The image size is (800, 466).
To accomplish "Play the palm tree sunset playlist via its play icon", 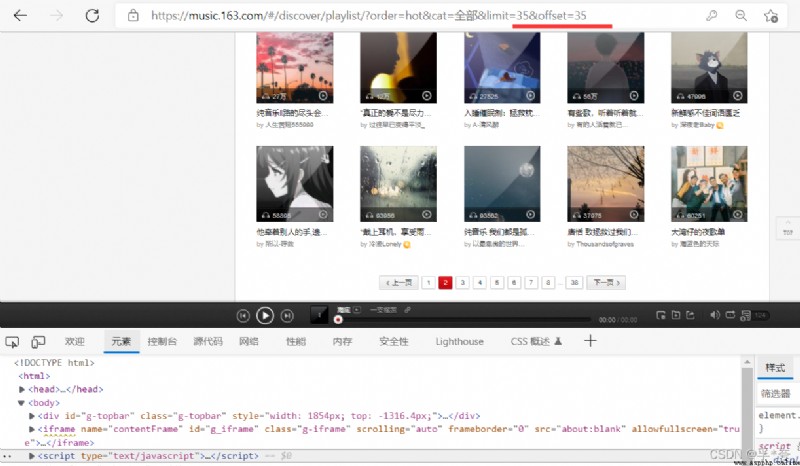I will tap(323, 95).
